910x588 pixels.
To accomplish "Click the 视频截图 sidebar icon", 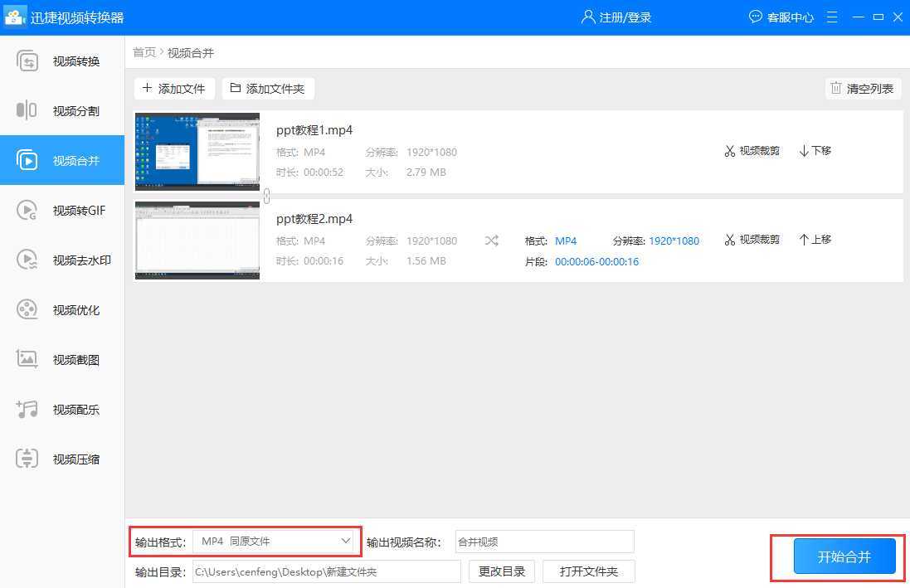I will pos(27,359).
